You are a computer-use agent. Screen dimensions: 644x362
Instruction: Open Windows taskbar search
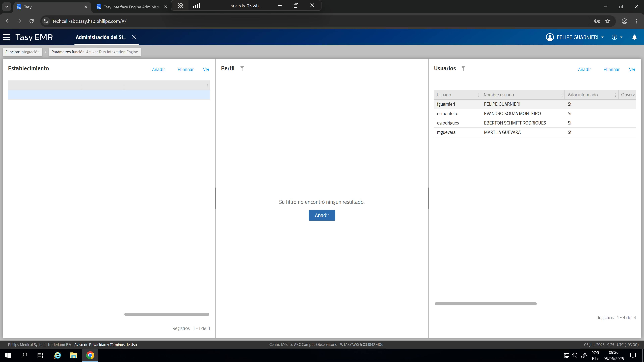(x=24, y=355)
